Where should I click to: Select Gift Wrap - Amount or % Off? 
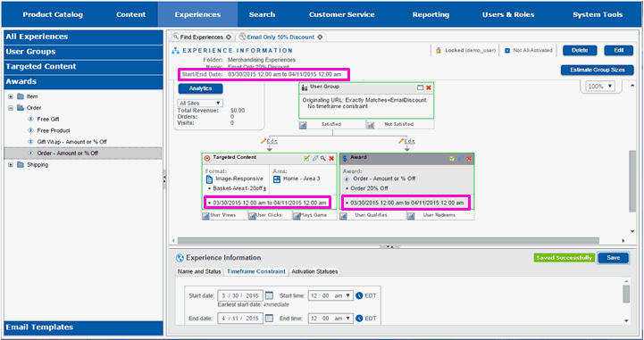(x=71, y=142)
